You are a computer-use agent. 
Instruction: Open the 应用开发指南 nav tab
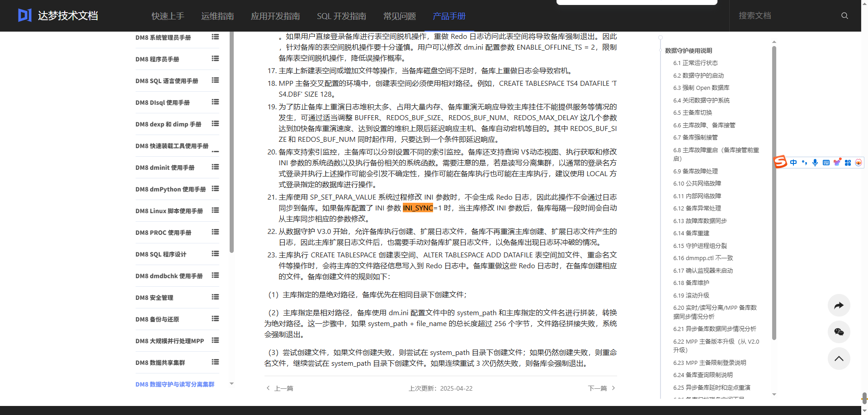click(275, 16)
